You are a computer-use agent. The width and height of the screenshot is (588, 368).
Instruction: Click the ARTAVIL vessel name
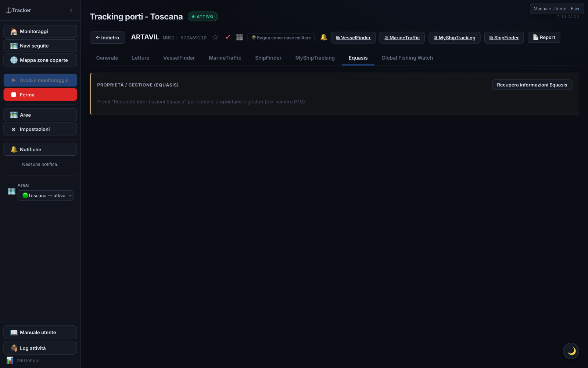(x=145, y=37)
